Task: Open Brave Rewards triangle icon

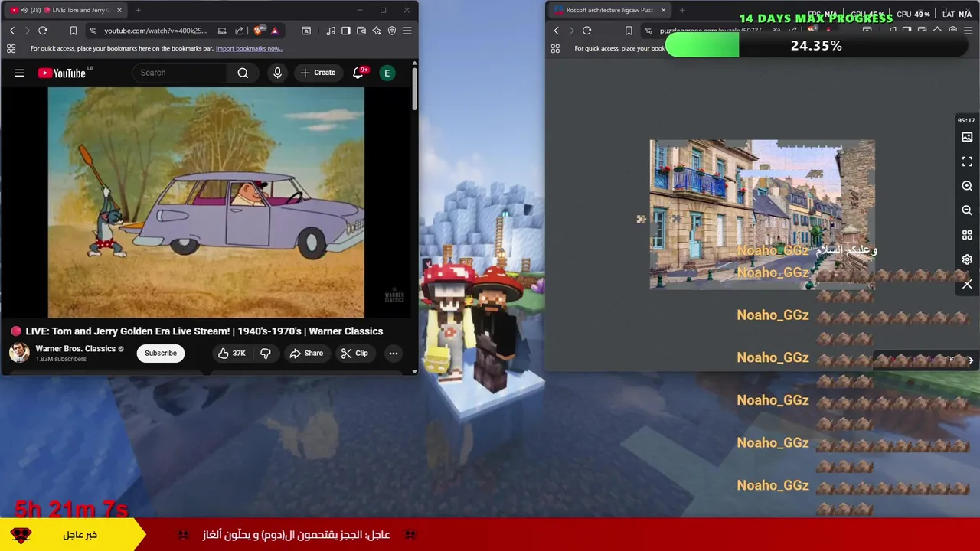Action: point(275,31)
